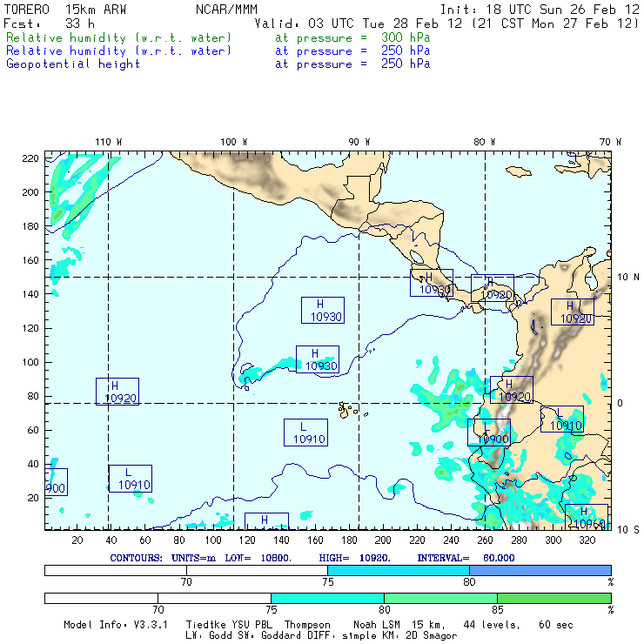Click the '85' tick label on lower colorbar
Screen dimensions: 644x644
[498, 609]
